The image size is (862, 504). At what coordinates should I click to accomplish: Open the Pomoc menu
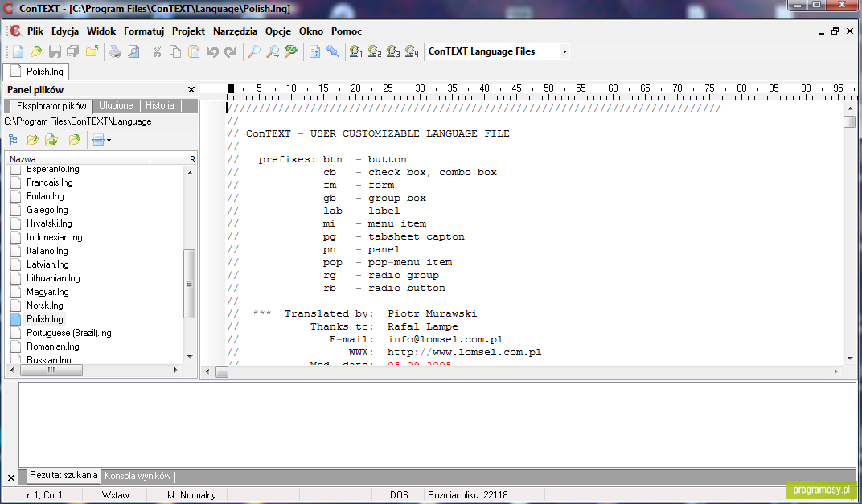pos(347,31)
